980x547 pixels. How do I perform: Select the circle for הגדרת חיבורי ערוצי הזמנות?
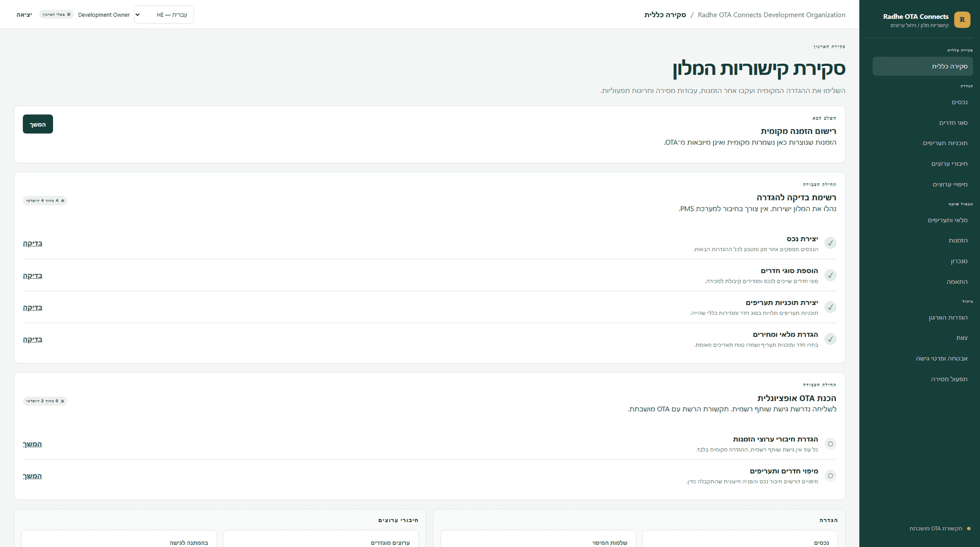click(x=830, y=444)
